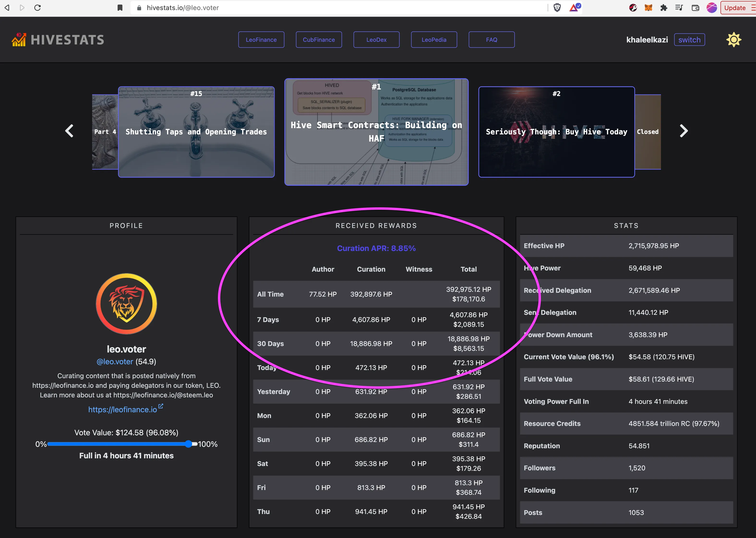Click the Sun curation 686.82 HP
This screenshot has height=538, width=756.
pos(371,440)
